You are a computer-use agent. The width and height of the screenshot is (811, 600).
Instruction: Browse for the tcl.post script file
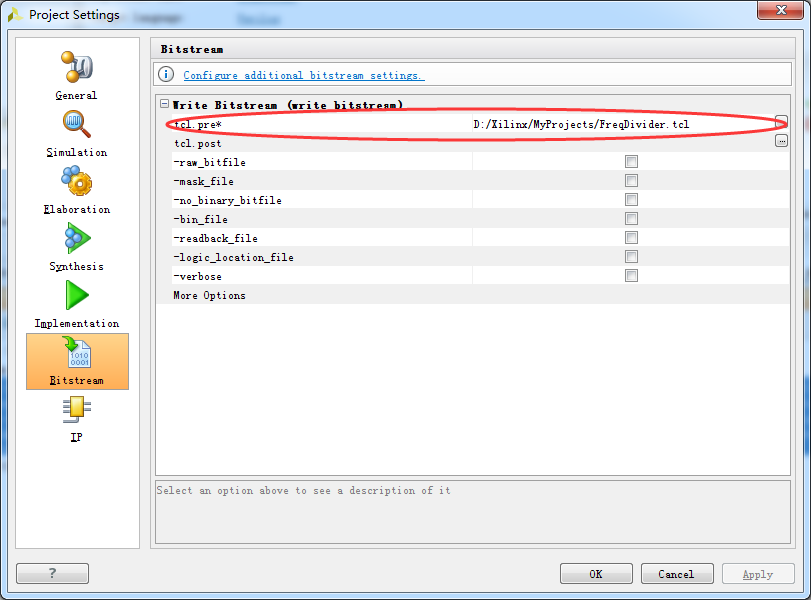(781, 142)
